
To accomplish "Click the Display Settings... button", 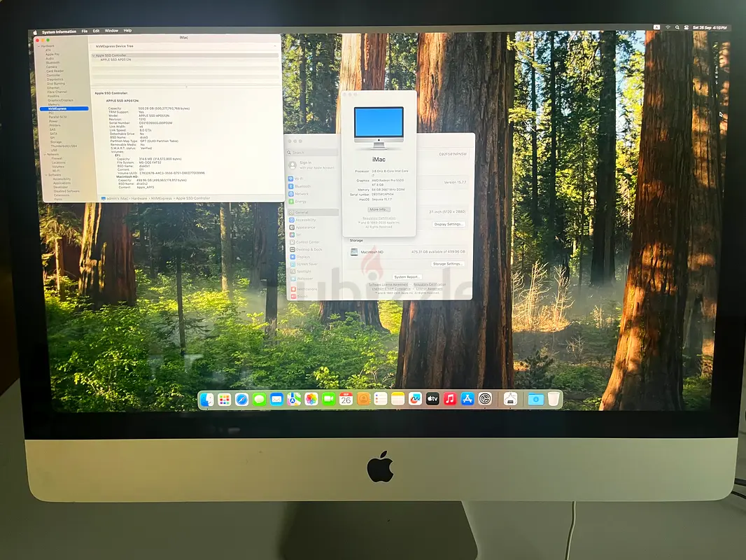I will tap(448, 224).
